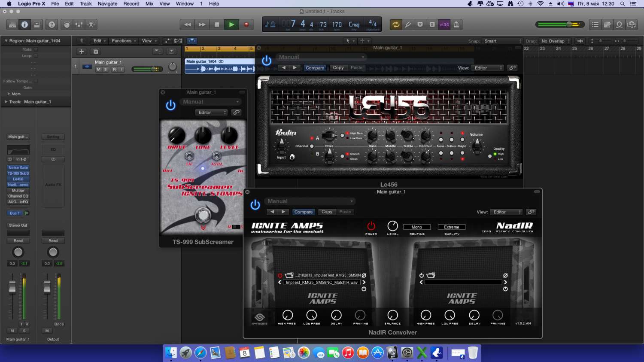This screenshot has height=362, width=644.
Task: Open NadIR View Editor dropdown
Action: pos(507,212)
